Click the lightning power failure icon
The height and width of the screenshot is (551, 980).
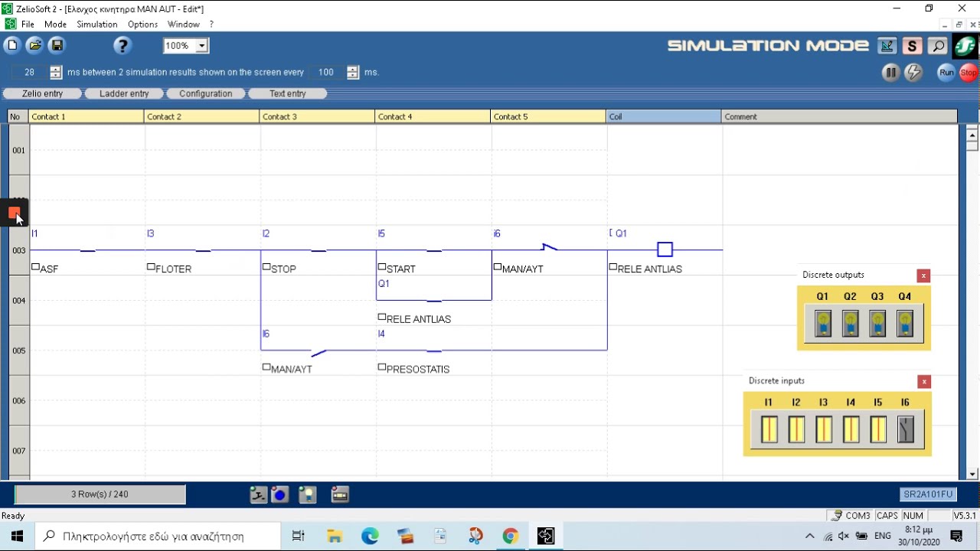913,73
